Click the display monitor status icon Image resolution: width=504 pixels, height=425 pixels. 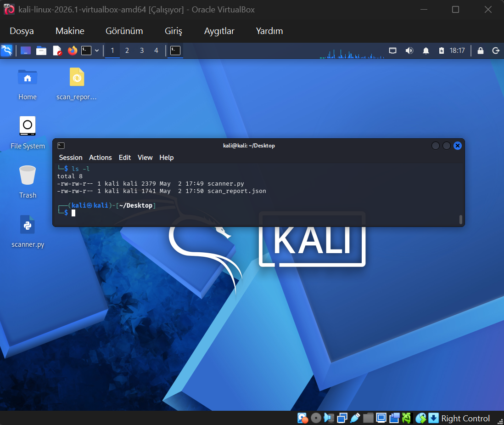point(381,418)
